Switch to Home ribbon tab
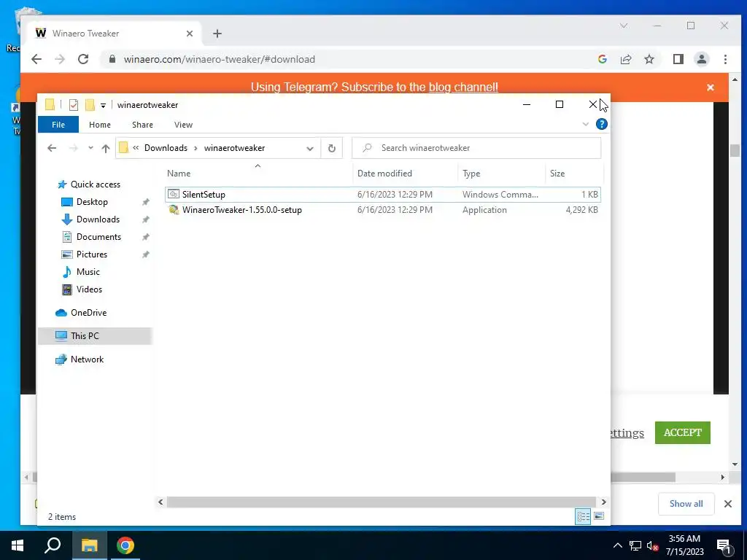 (x=99, y=125)
